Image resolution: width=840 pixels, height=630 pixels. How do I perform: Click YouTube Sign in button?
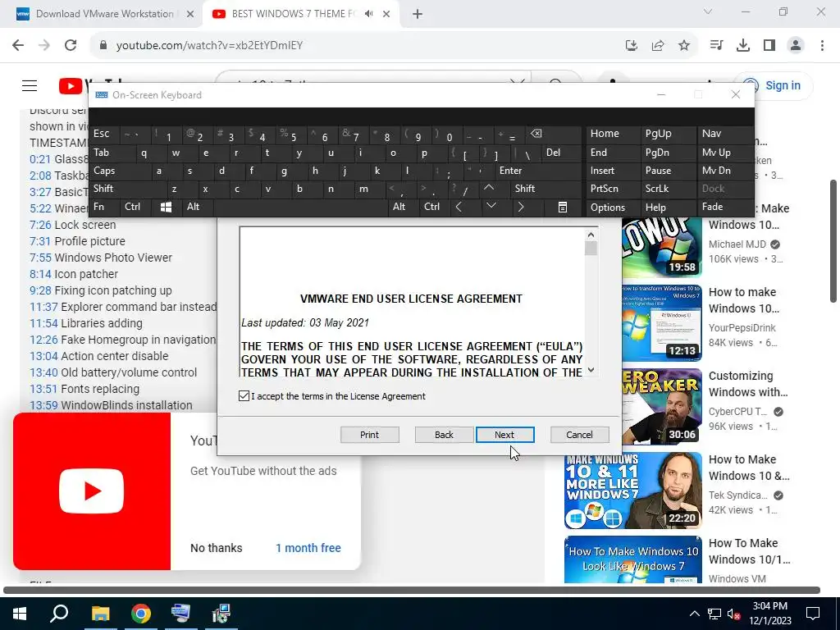pyautogui.click(x=773, y=85)
